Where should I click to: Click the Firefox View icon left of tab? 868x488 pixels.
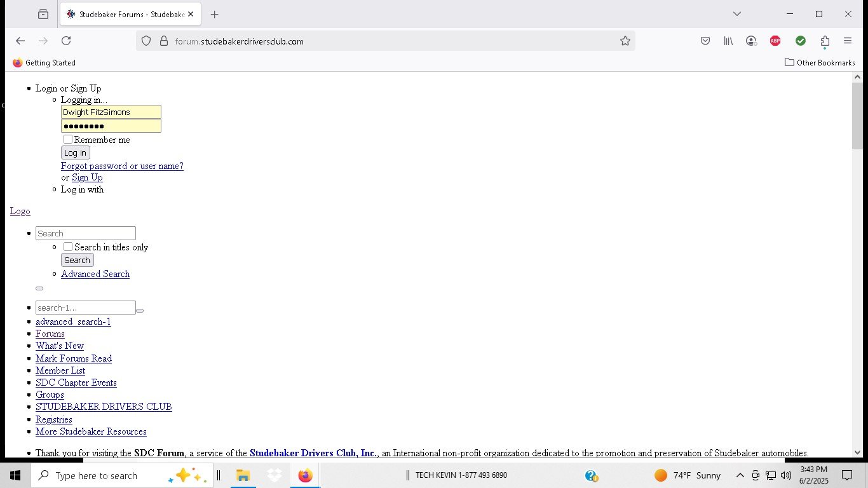coord(43,14)
